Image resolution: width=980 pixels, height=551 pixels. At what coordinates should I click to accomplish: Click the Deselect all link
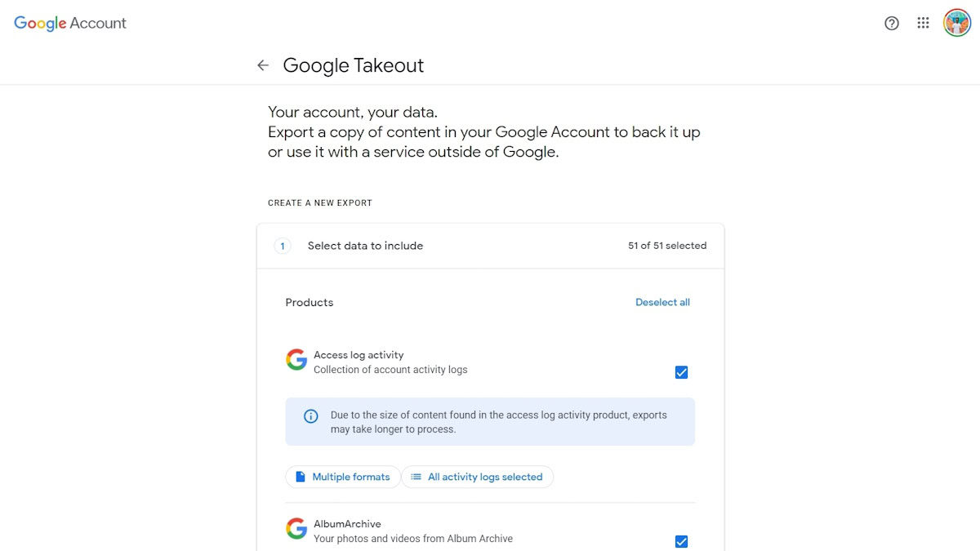[x=662, y=302]
